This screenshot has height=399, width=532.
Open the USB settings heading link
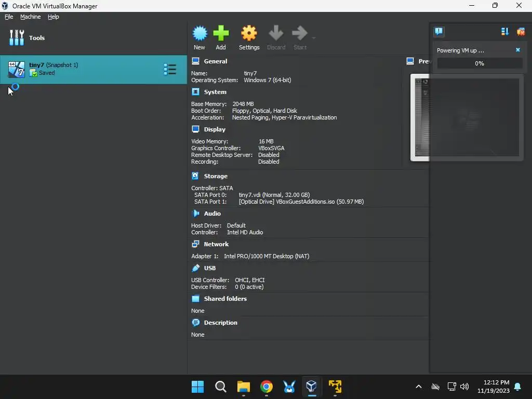[210, 268]
